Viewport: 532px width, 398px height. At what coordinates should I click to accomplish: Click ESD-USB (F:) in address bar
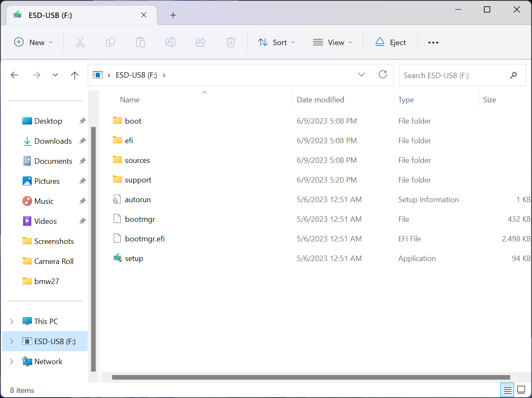pos(136,75)
